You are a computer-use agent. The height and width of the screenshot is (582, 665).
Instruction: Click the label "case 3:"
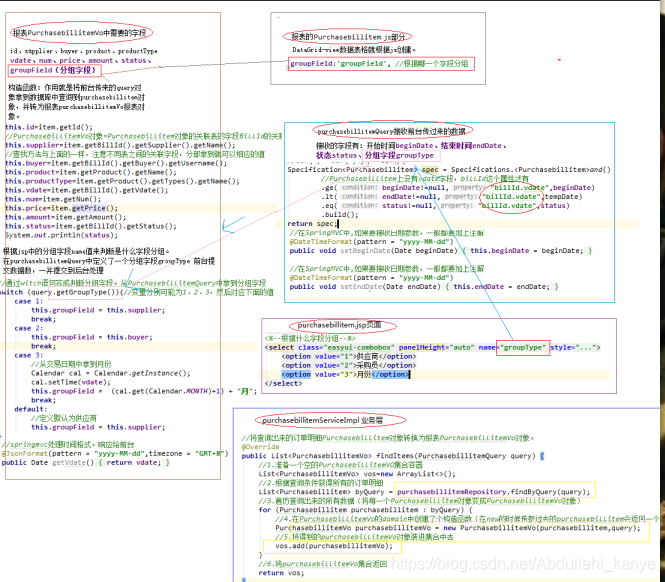(x=28, y=355)
